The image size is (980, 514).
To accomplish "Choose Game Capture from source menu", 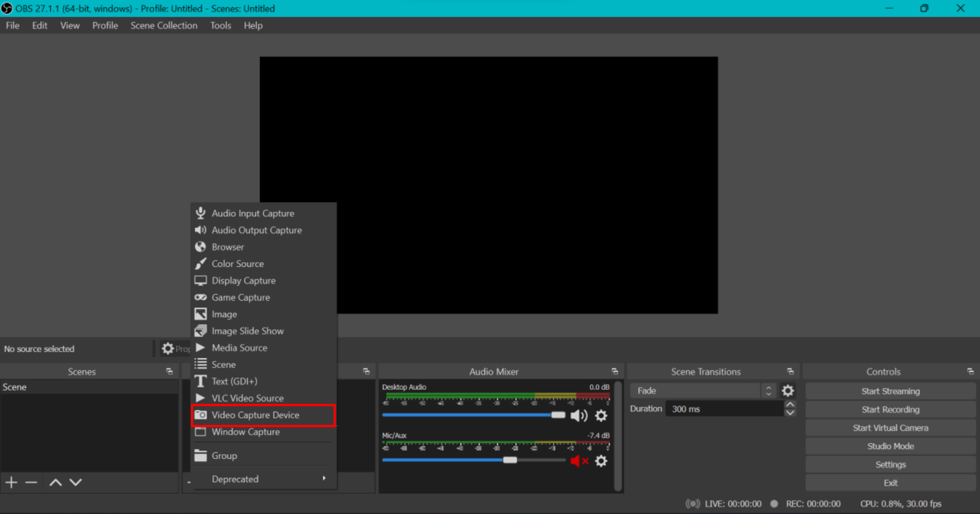I will [264, 297].
